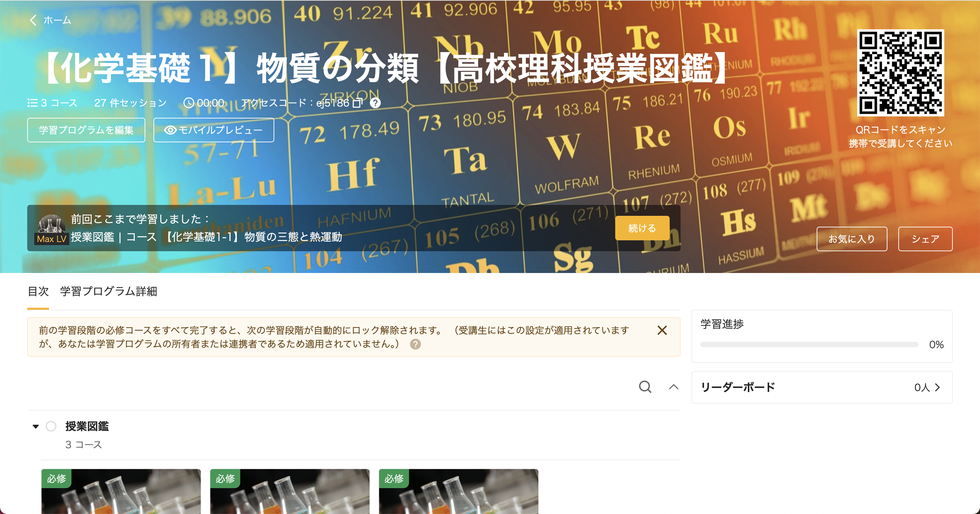Open search magnifier icon above course list
The width and height of the screenshot is (980, 514).
(x=645, y=387)
